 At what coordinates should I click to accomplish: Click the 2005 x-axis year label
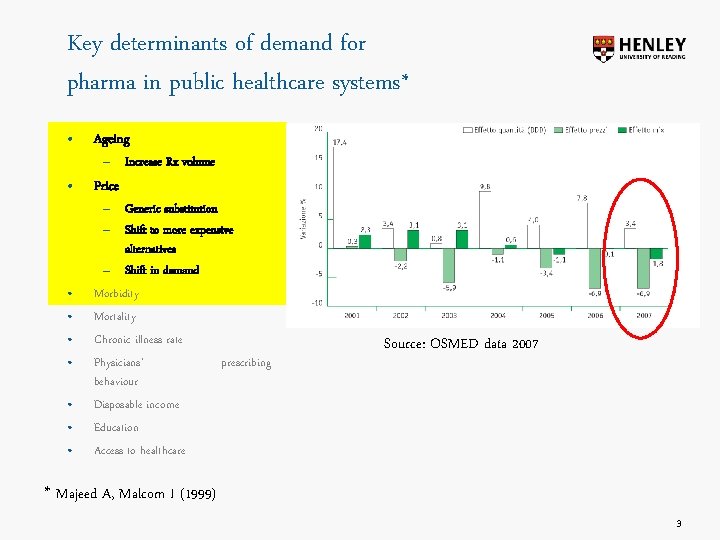point(546,315)
